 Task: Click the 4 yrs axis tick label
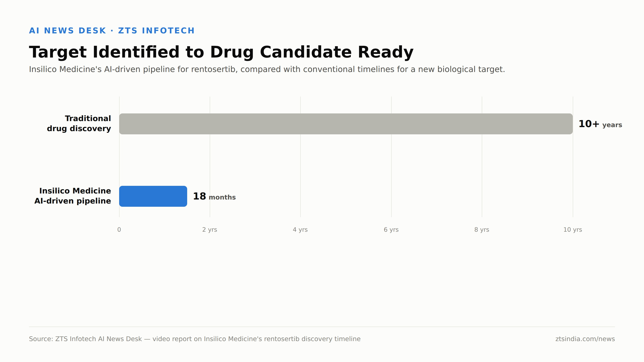pos(300,230)
